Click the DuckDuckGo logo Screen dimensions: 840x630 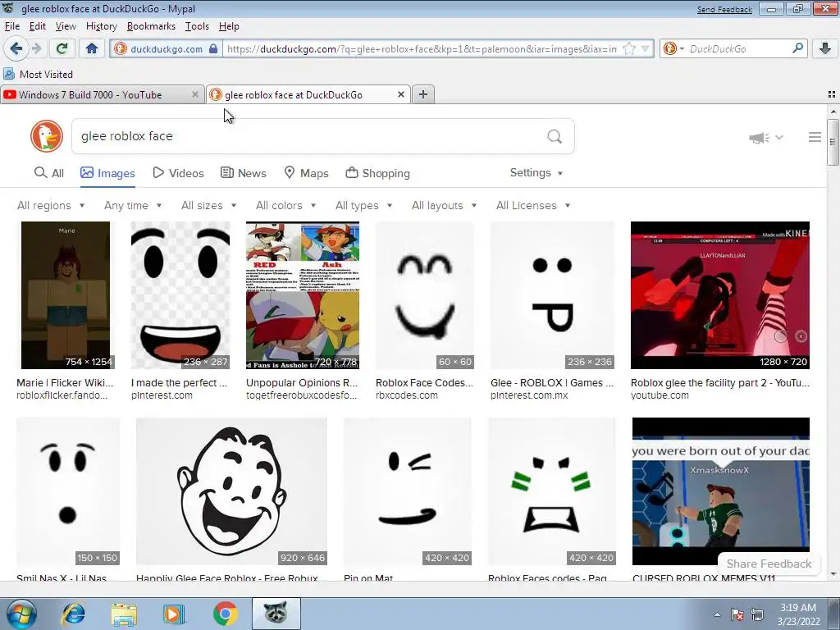[47, 136]
